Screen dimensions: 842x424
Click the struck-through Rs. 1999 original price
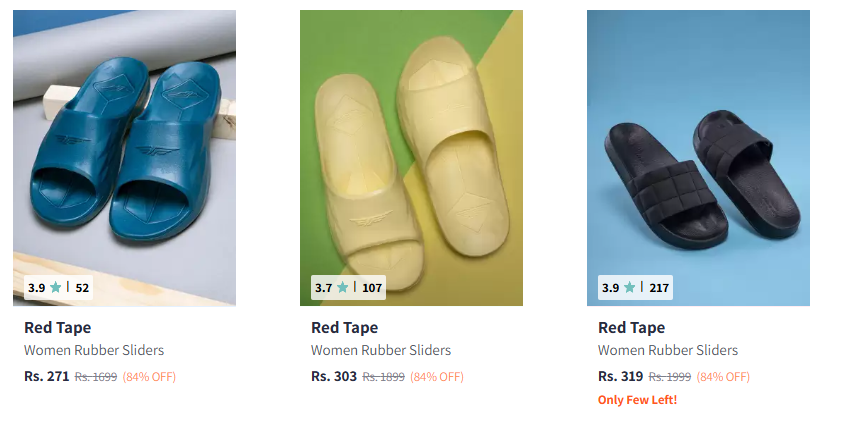pos(670,377)
